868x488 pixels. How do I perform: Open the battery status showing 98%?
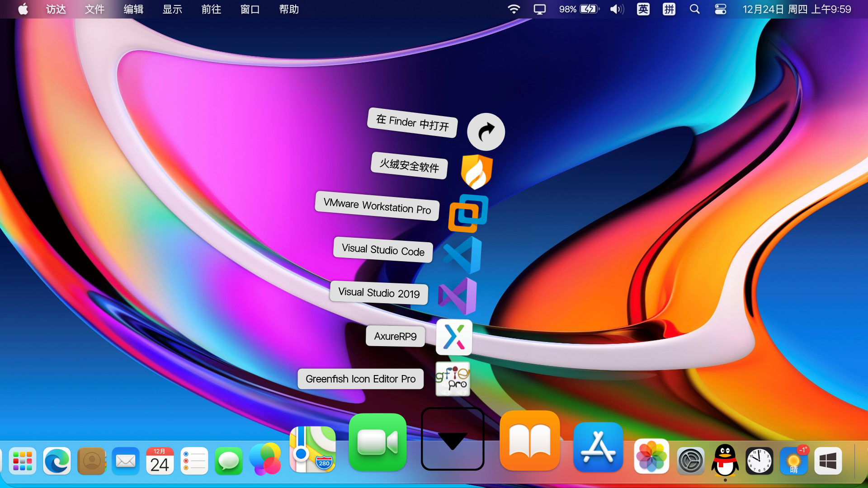pos(579,9)
